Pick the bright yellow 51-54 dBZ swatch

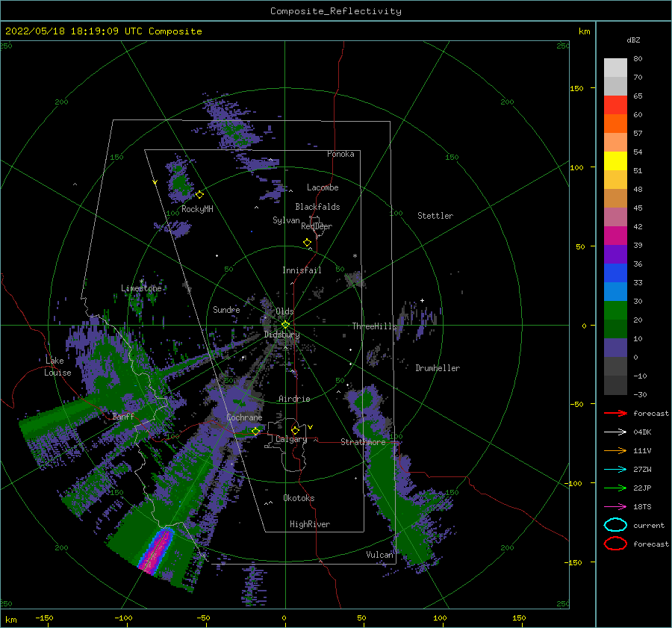coord(615,161)
